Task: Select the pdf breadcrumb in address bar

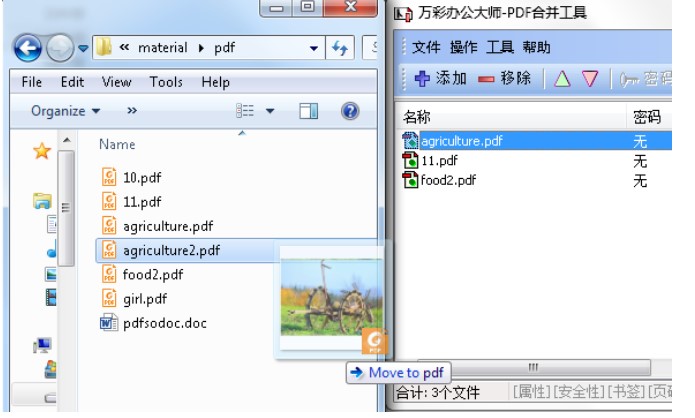Action: pyautogui.click(x=224, y=47)
